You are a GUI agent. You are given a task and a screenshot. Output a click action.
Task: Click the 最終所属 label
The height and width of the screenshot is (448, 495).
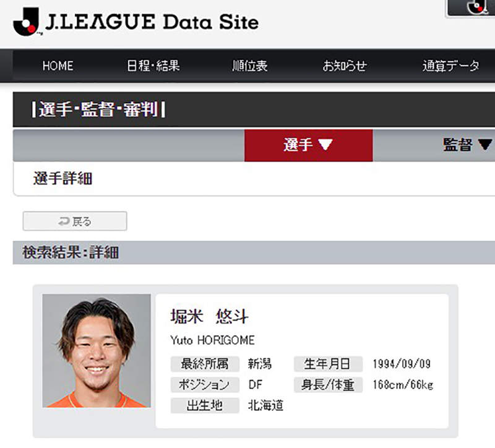(205, 364)
